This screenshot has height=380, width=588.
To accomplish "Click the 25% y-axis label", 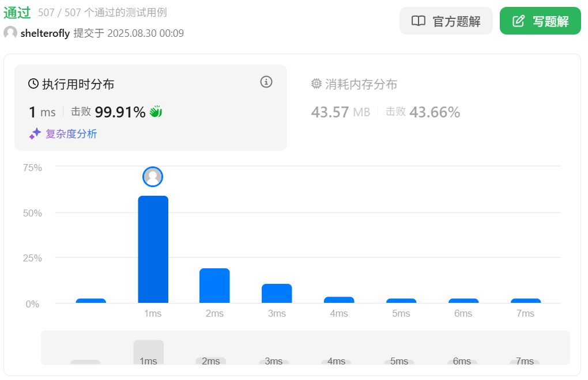I will pos(32,259).
